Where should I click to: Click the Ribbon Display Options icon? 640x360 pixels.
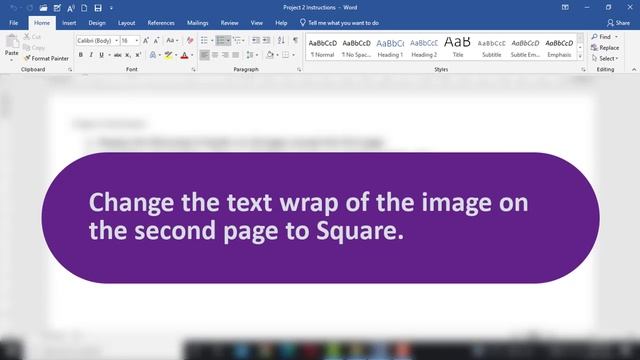(565, 7)
